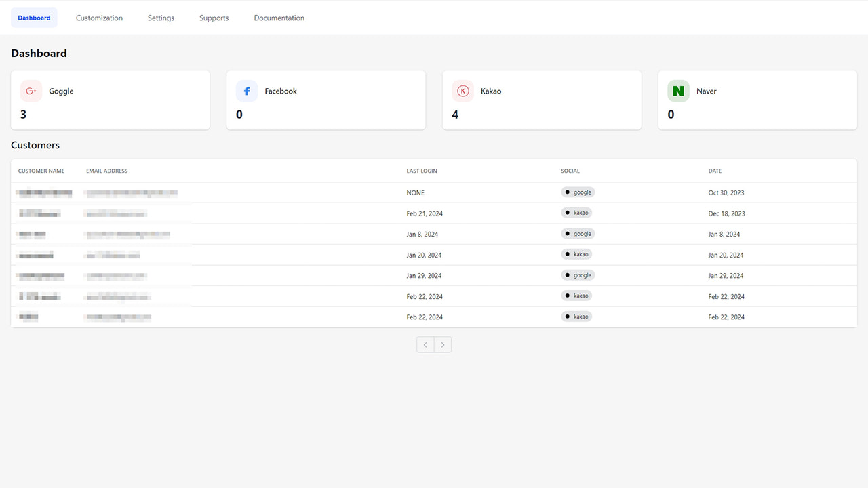Screen dimensions: 868x488
Task: Open the Documentation link
Action: (279, 18)
